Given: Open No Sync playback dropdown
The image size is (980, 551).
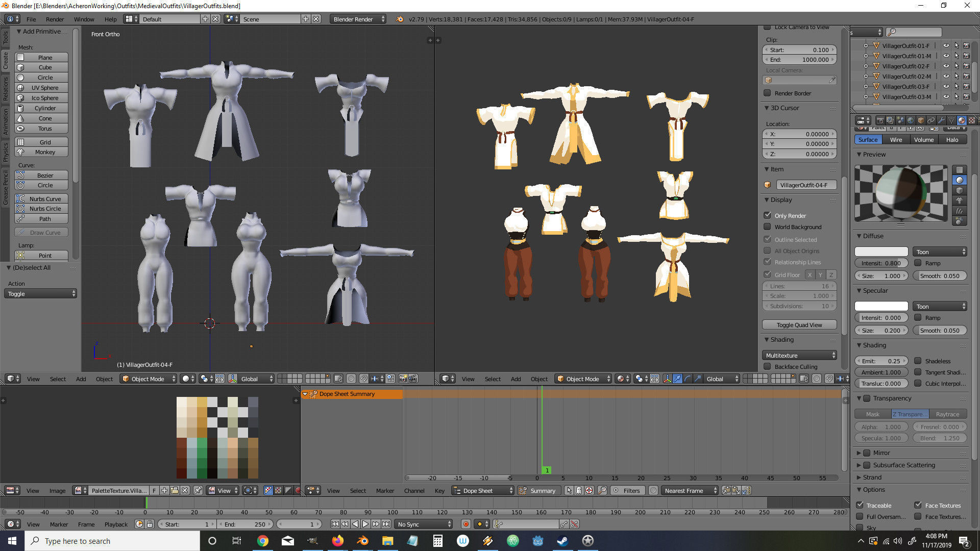Looking at the screenshot, I should 423,524.
